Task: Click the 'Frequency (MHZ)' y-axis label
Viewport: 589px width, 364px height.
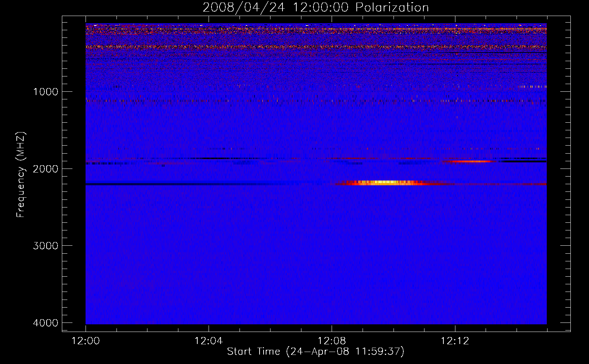Action: pyautogui.click(x=21, y=175)
